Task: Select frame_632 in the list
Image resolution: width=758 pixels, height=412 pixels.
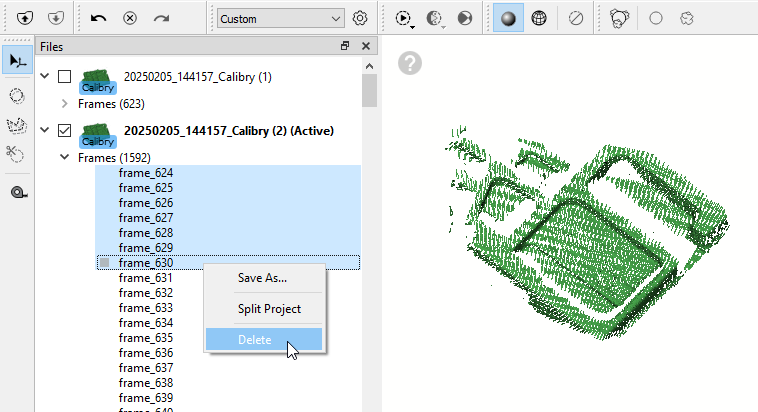Action: pos(146,293)
